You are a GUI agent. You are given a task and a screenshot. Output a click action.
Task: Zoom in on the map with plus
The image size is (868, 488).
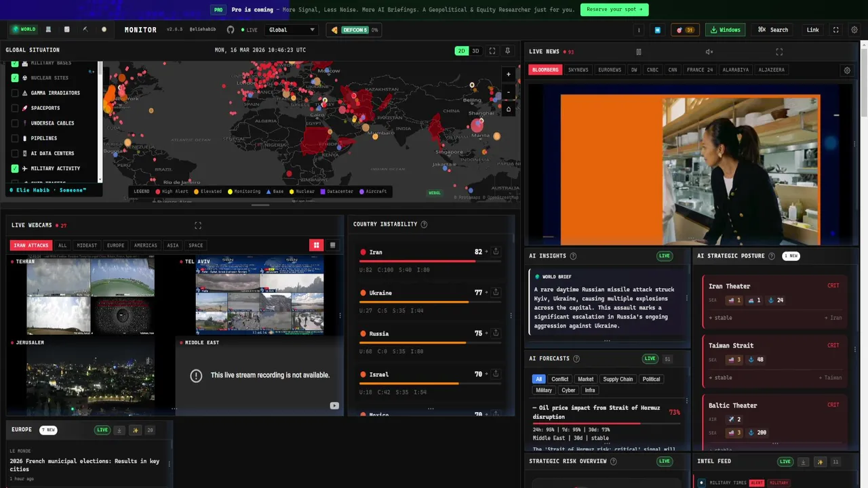point(509,75)
